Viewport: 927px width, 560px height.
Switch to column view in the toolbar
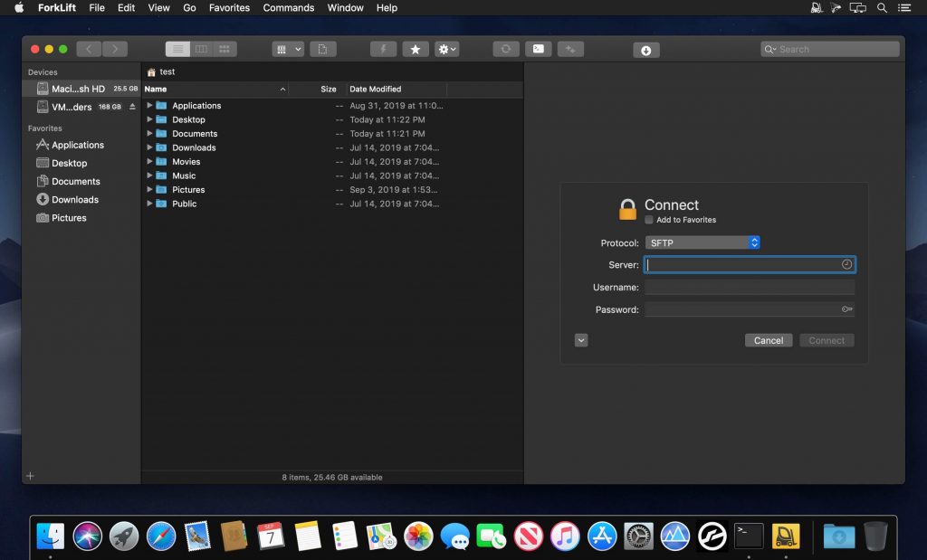[x=200, y=49]
